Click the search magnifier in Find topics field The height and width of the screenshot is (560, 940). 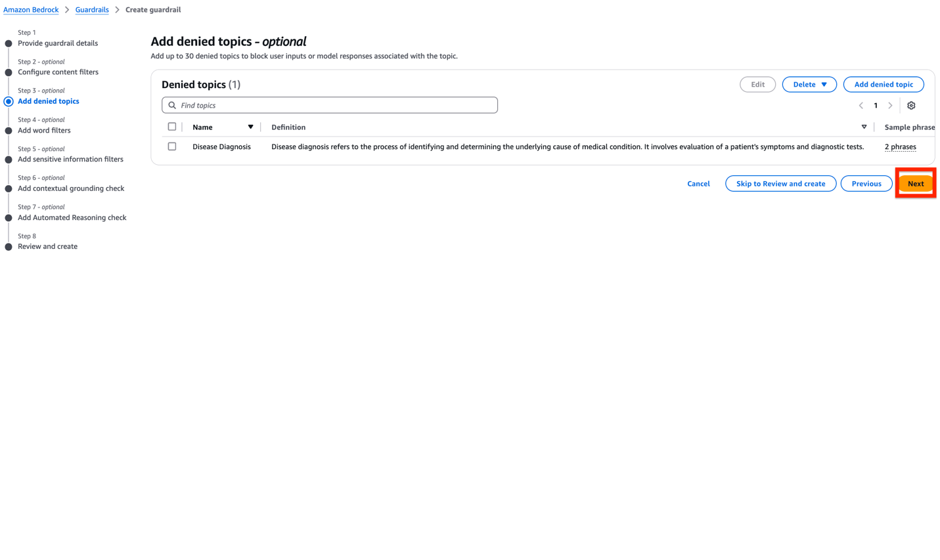(x=171, y=105)
